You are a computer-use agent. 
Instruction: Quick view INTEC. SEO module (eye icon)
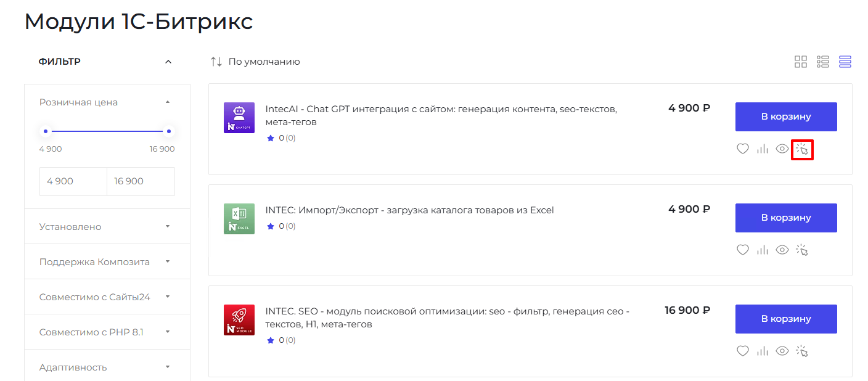[782, 351]
